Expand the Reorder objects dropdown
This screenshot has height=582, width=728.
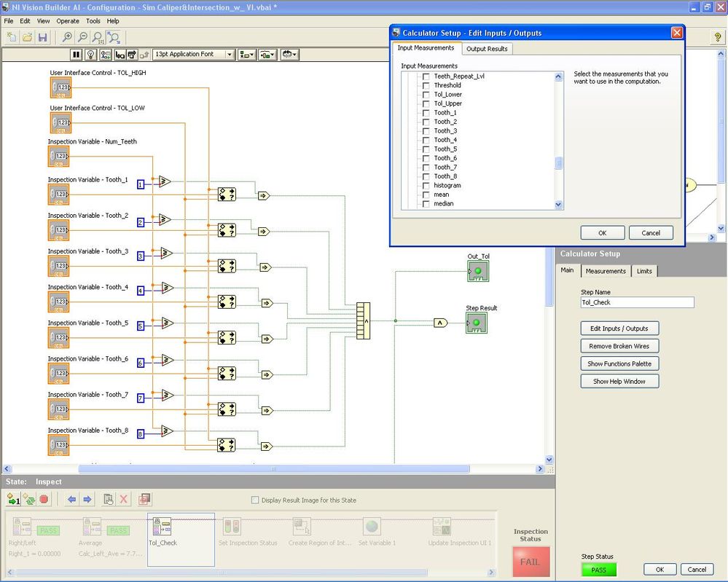coord(290,55)
